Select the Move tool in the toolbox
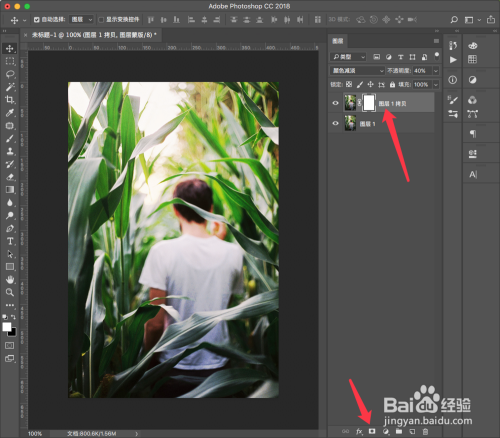The image size is (500, 438). (x=9, y=48)
